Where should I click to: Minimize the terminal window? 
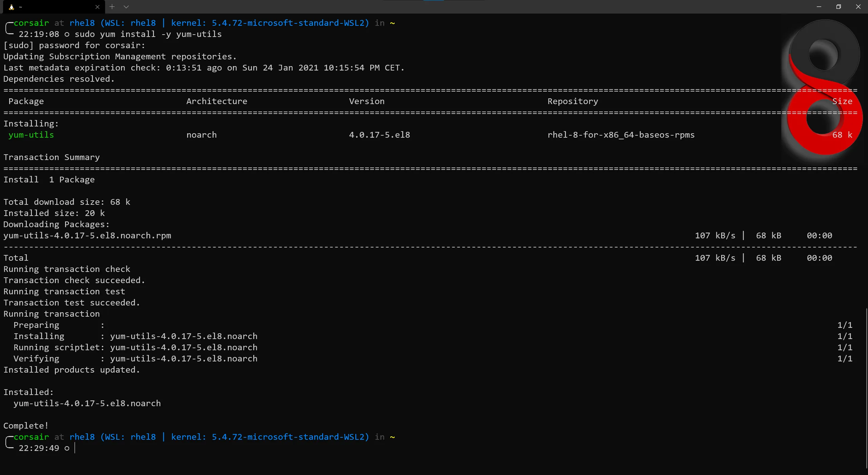[x=819, y=7]
